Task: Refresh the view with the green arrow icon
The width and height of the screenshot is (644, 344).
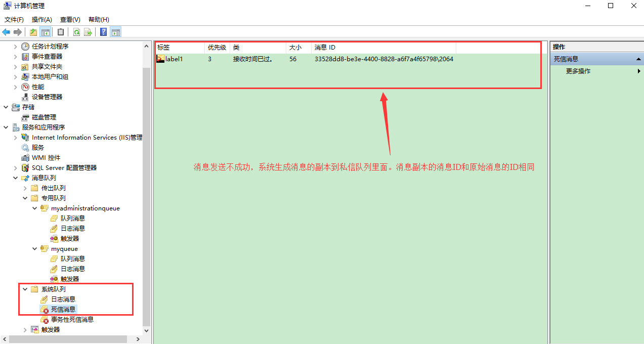Action: [x=76, y=32]
